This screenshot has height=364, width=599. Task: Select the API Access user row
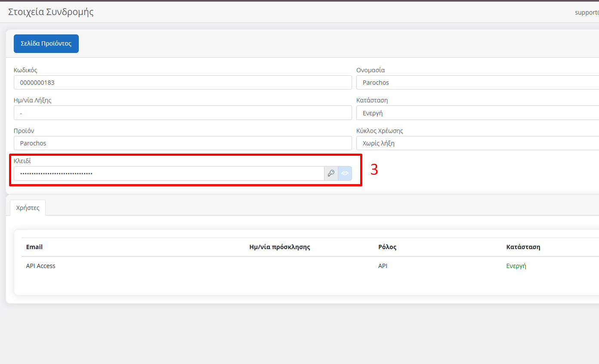tap(310, 266)
